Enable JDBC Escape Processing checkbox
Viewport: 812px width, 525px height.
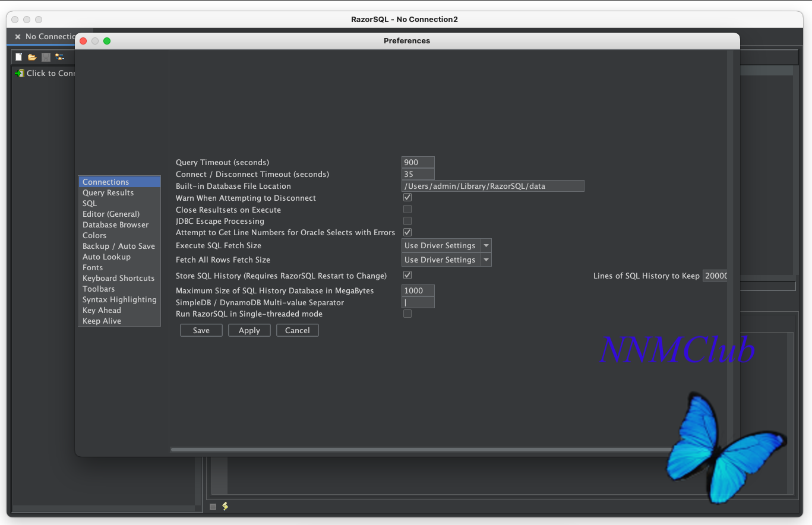coord(407,221)
